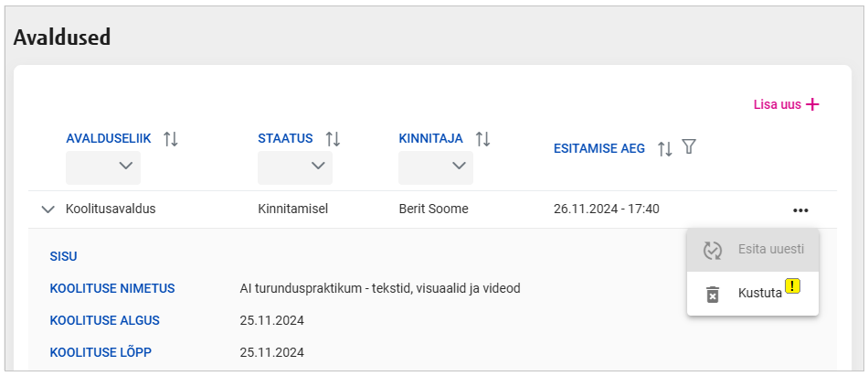Click the Avalduseliik column header
The image size is (868, 376).
click(x=108, y=138)
